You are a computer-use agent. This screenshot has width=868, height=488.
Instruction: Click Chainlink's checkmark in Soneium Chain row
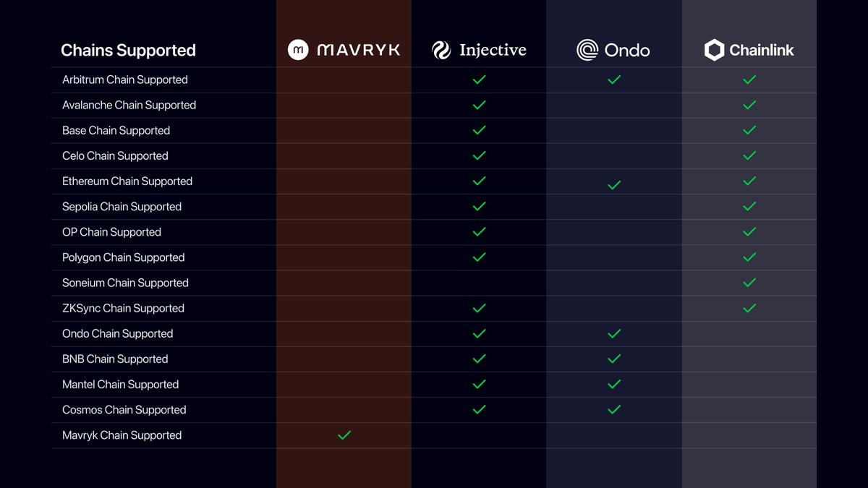point(749,283)
